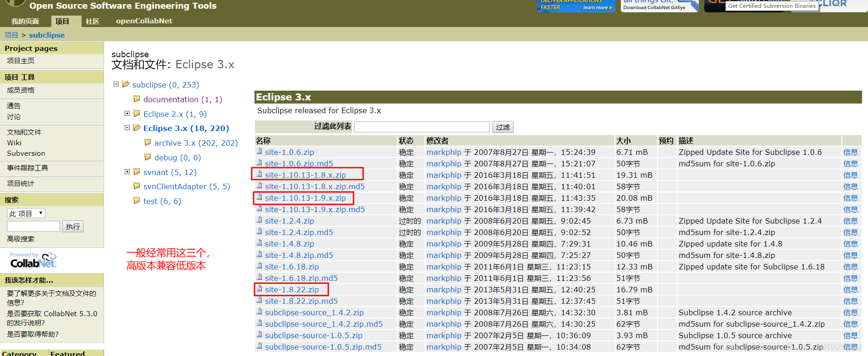This screenshot has height=356, width=868.
Task: Open site-1.2.4.zip.md5 file link
Action: coord(299,232)
